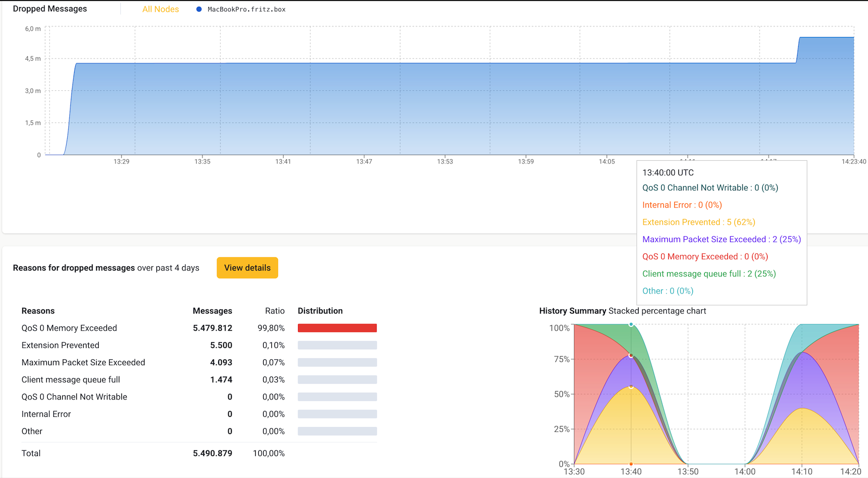Click the orange baseline point at 13:40
Screen dimensions: 868x478
point(631,463)
